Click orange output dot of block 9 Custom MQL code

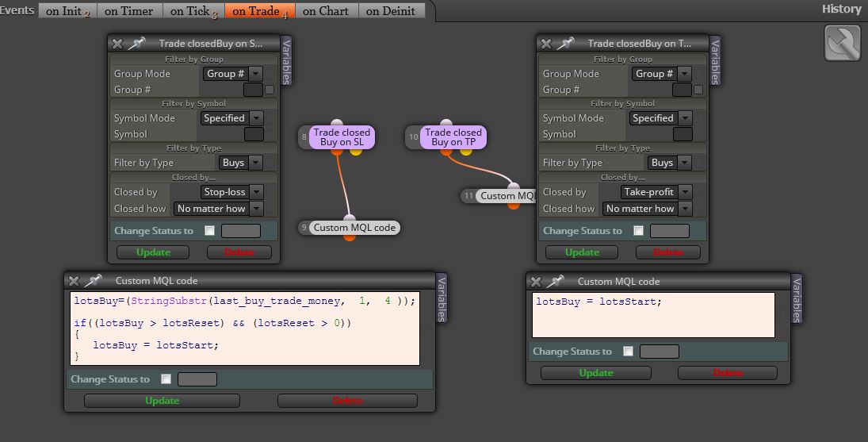pyautogui.click(x=350, y=237)
